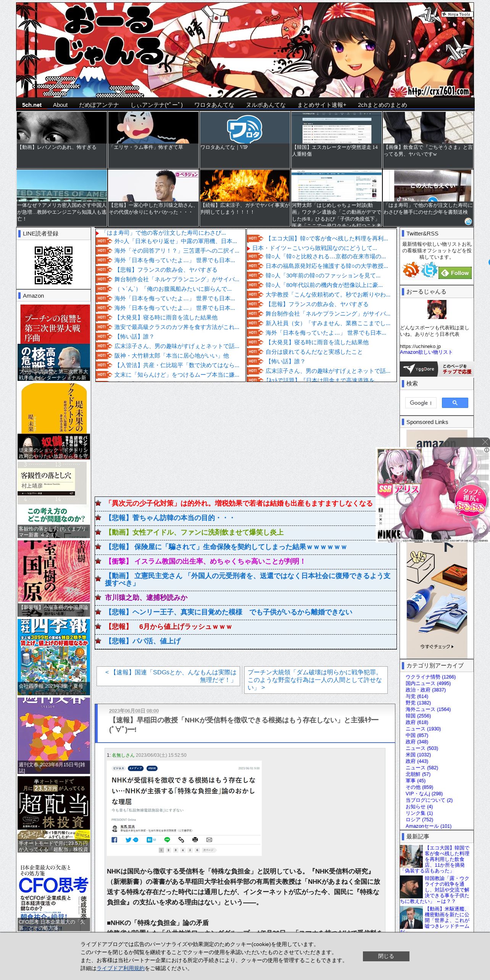Open list item 日本の福島原発対応を擁護する
The height and width of the screenshot is (980, 490).
coord(327,266)
